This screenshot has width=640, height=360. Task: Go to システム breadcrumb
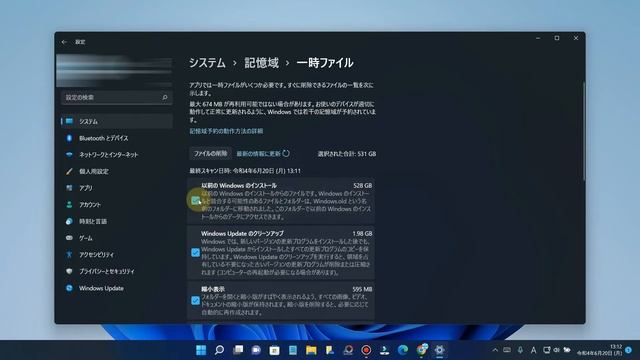[x=207, y=63]
